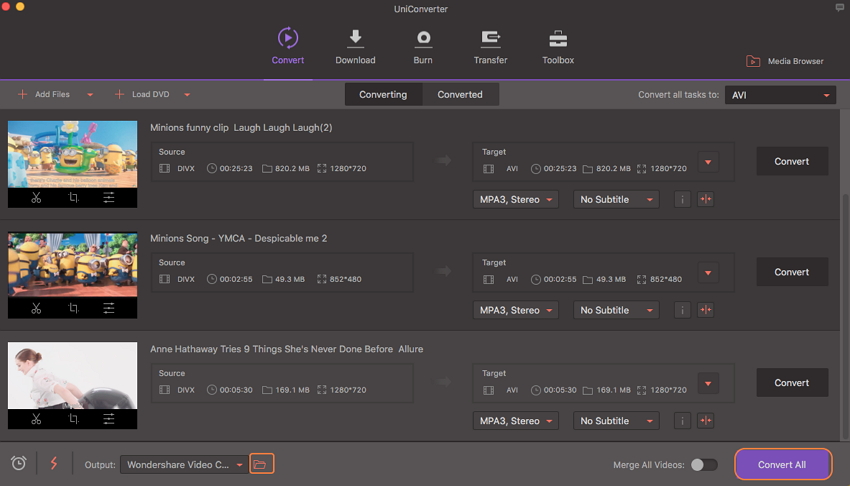
Task: Open effects settings for Minions Song YMCA
Action: pyautogui.click(x=109, y=308)
